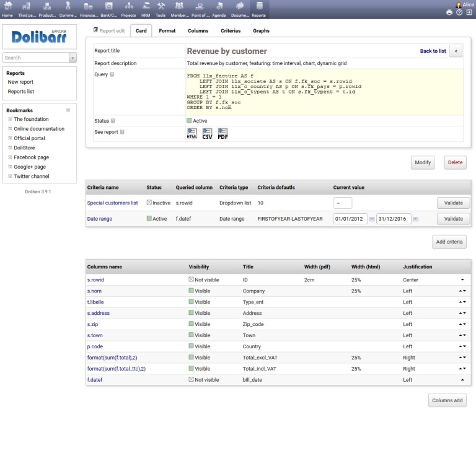This screenshot has height=476, width=476.
Task: Toggle Active status of Date range criteria
Action: click(149, 219)
